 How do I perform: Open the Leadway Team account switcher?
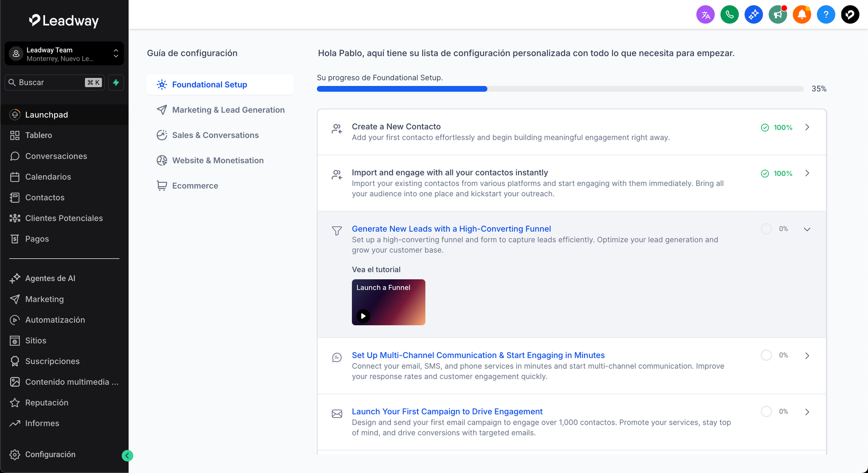coord(64,54)
